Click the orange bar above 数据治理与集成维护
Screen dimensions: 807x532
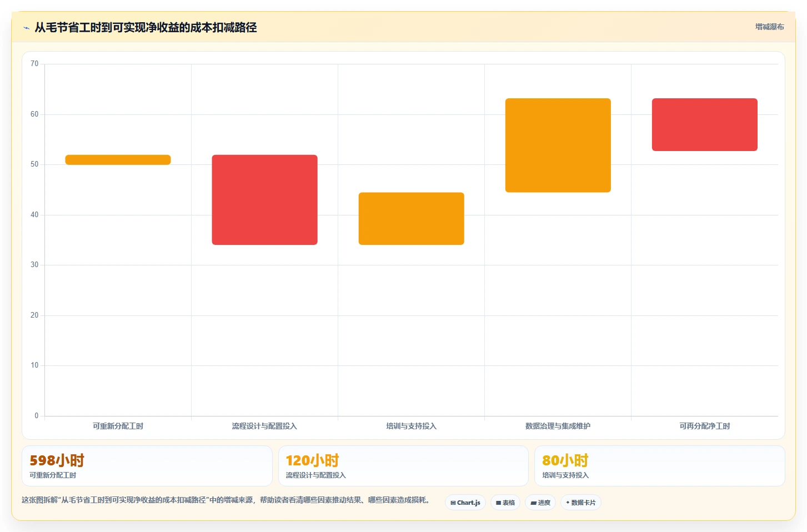pyautogui.click(x=558, y=145)
